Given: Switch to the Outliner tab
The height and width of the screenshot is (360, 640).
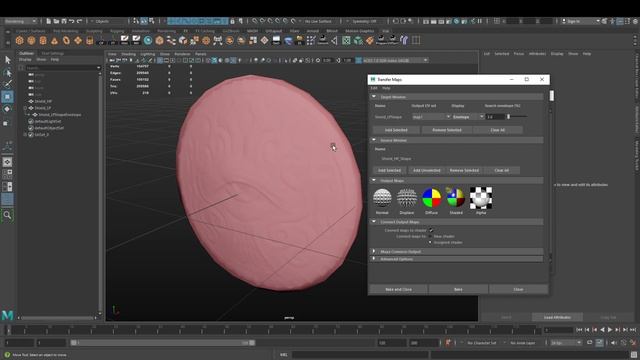Looking at the screenshot, I should [x=27, y=53].
